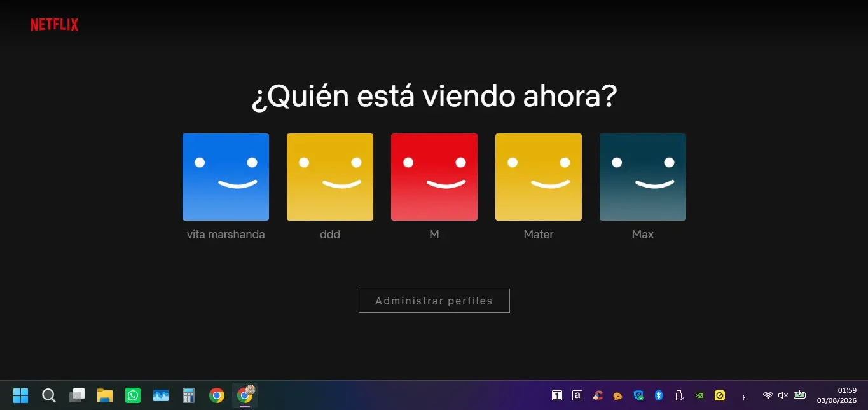The width and height of the screenshot is (868, 410).
Task: Select the Max profile avatar
Action: tap(643, 177)
